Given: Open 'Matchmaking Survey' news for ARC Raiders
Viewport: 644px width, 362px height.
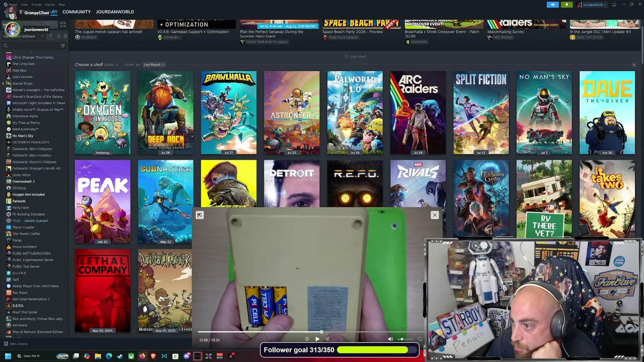Looking at the screenshot, I should point(506,32).
